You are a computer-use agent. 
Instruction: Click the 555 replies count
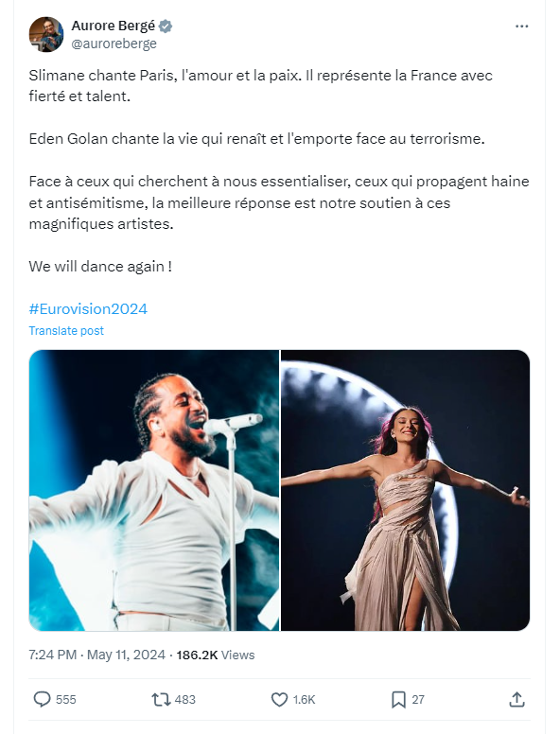pyautogui.click(x=65, y=699)
